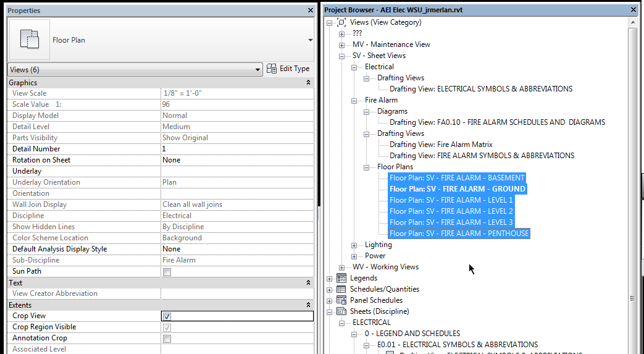Click the Views (View Category) icon
The width and height of the screenshot is (644, 354).
[x=341, y=22]
